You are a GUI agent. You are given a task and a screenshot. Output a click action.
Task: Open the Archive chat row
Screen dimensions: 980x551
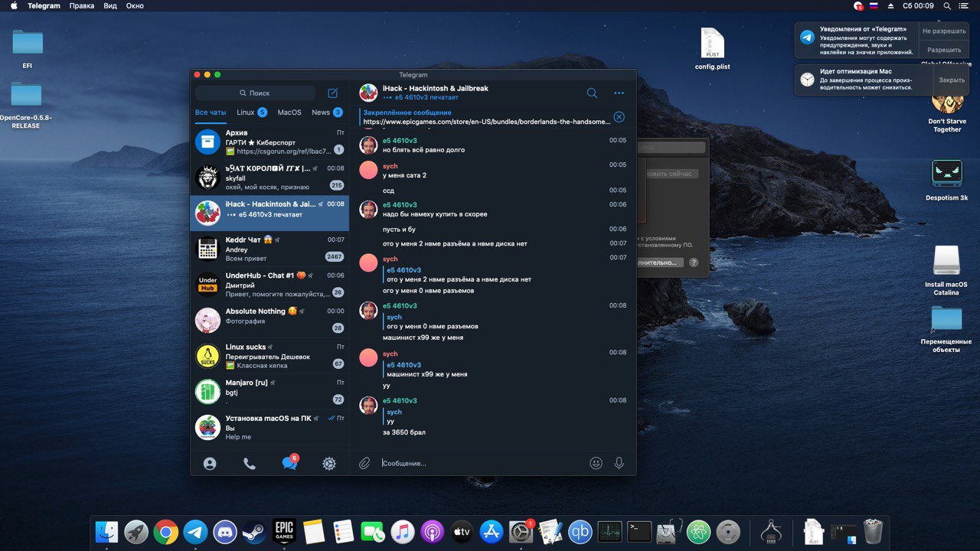[x=269, y=142]
